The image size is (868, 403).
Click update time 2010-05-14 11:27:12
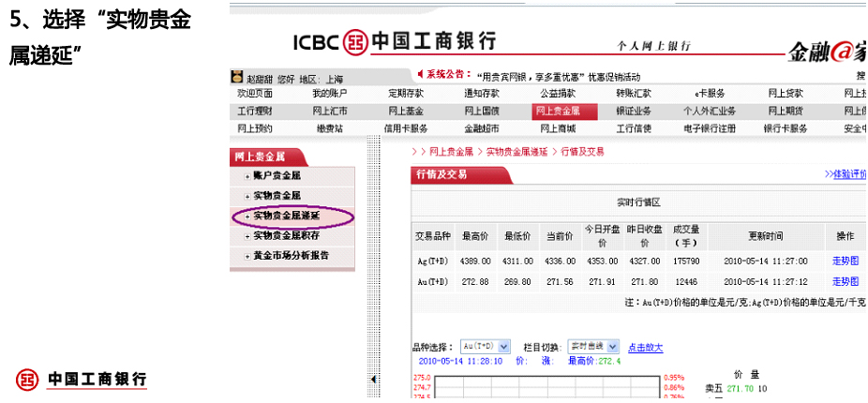pos(766,282)
